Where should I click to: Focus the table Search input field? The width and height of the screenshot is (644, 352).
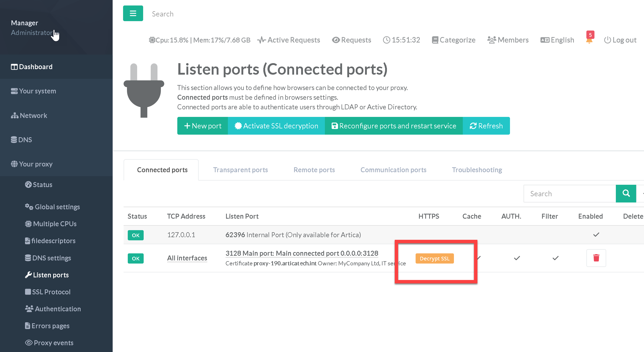(569, 194)
